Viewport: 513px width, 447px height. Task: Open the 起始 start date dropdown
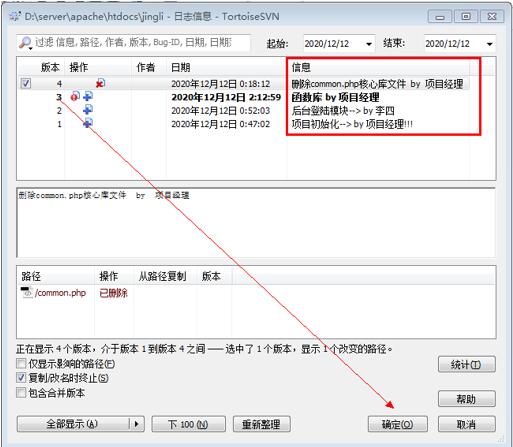(369, 44)
